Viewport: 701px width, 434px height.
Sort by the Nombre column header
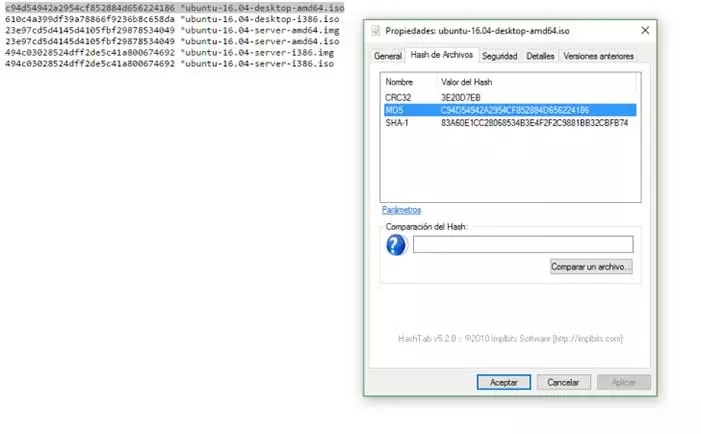coord(399,81)
